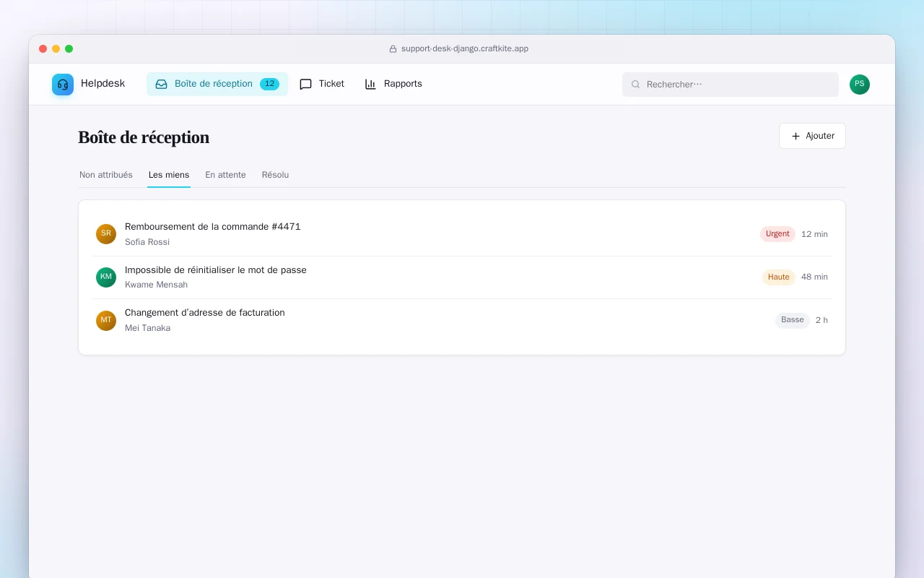Click the Helpdesk brand name
924x578 pixels.
(103, 84)
